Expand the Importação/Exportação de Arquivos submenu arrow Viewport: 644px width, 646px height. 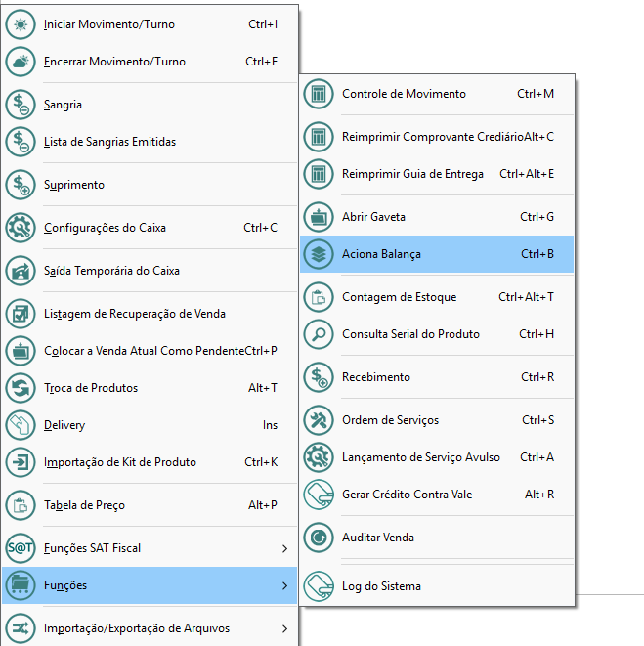[284, 628]
